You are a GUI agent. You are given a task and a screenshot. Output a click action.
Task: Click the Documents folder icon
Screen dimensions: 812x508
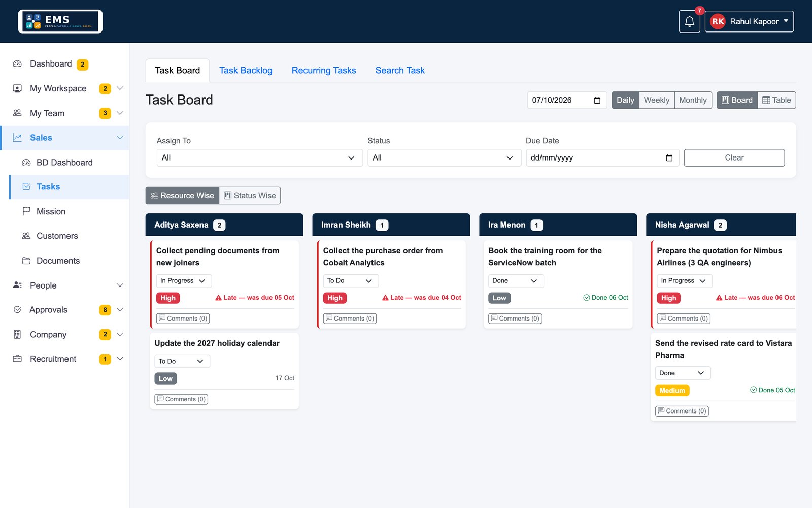coord(26,261)
